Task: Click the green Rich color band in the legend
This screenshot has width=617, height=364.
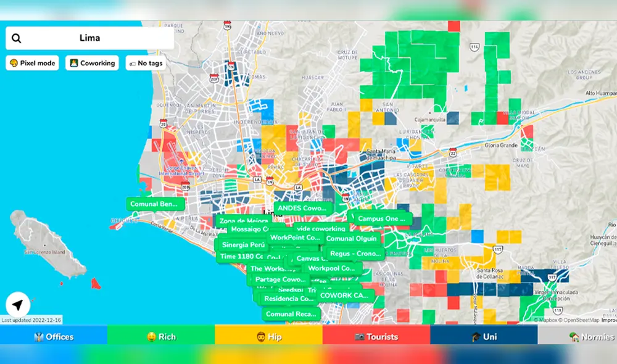Action: click(x=162, y=336)
